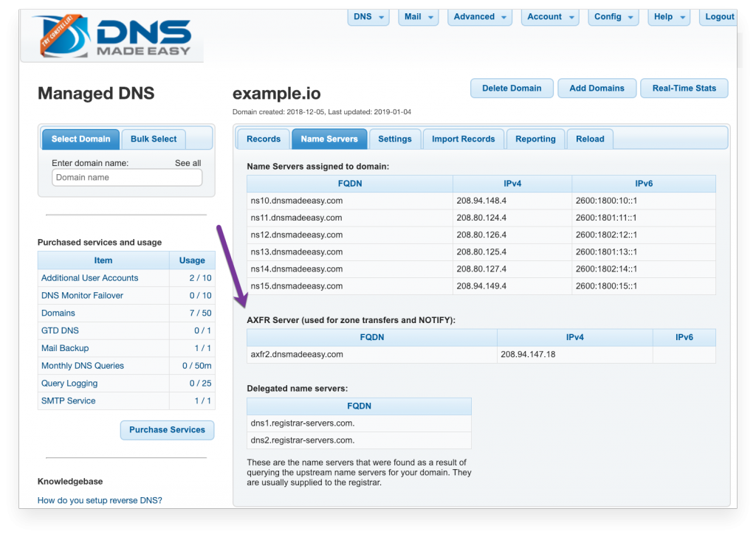This screenshot has width=756, height=537.
Task: Open the GTD DNS link
Action: coord(60,331)
